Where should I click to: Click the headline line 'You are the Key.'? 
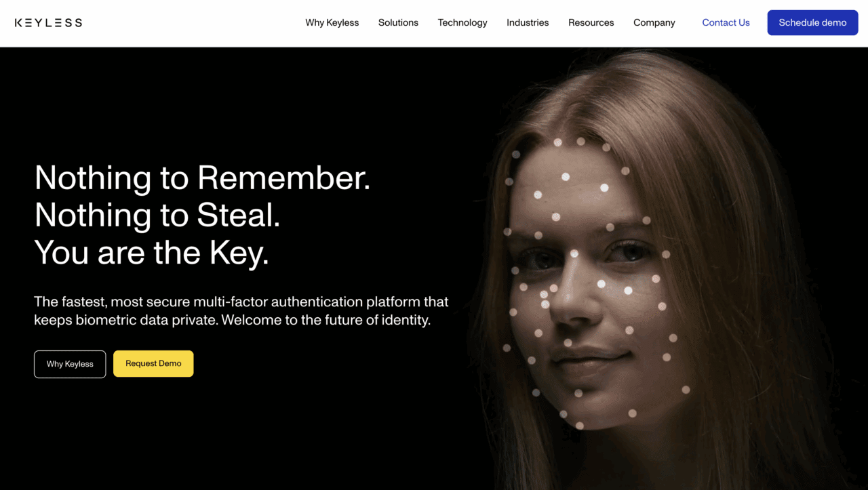click(x=152, y=253)
